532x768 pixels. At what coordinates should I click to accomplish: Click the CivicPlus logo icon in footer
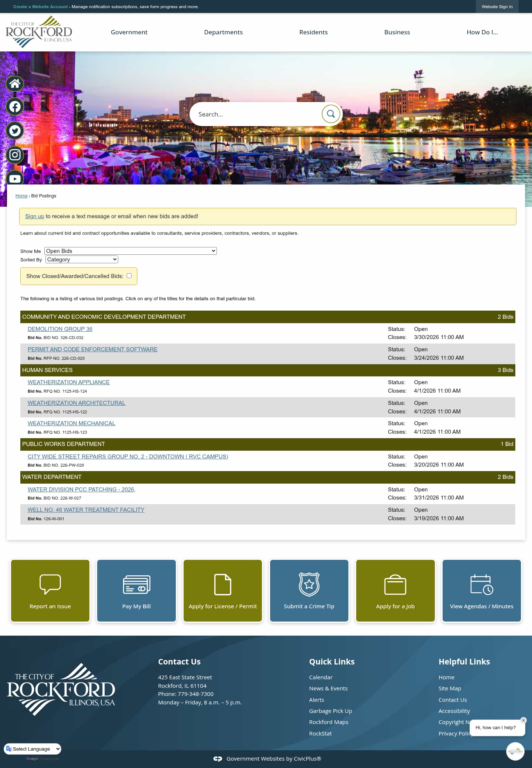(x=218, y=759)
